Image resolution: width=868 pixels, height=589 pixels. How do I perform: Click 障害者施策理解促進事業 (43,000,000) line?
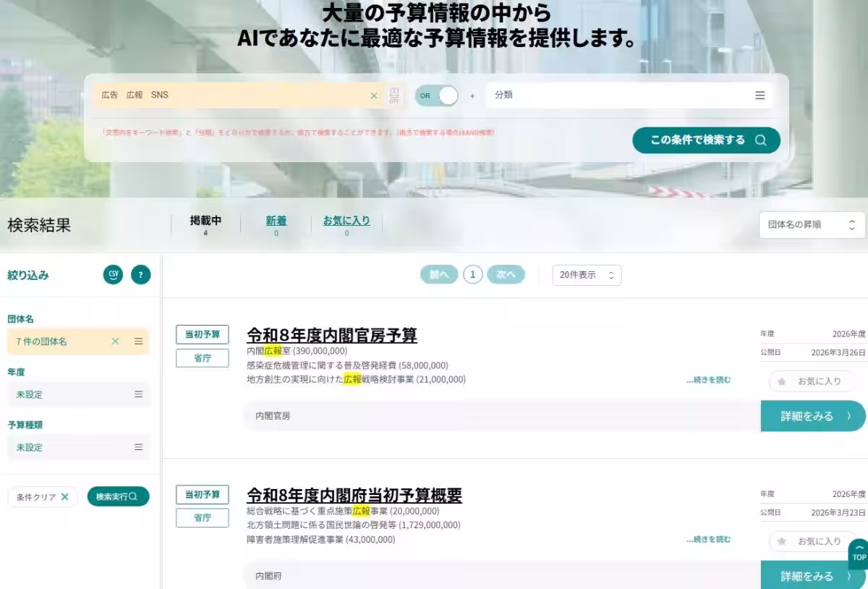(x=321, y=539)
